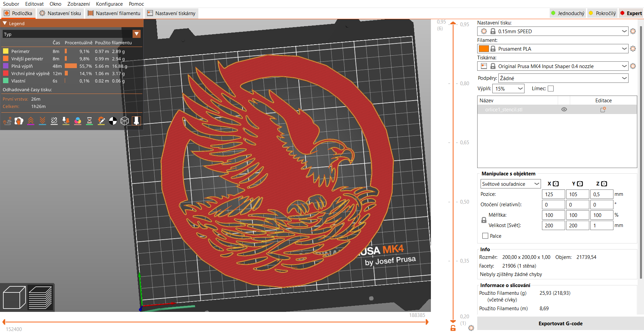
Task: Toggle scale proportional lock icon beside Měřítka
Action: tap(484, 220)
